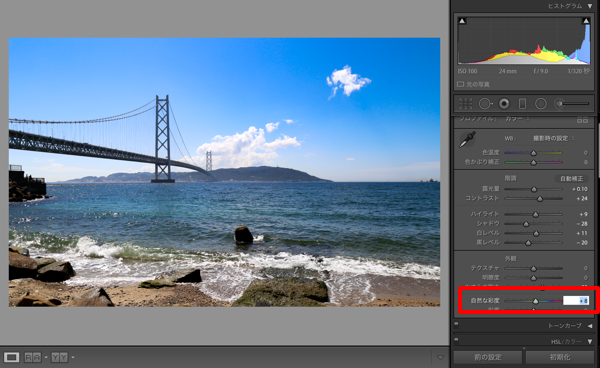Image resolution: width=600 pixels, height=368 pixels.
Task: Open the WB 撮影時の設定 dropdown
Action: [x=553, y=138]
